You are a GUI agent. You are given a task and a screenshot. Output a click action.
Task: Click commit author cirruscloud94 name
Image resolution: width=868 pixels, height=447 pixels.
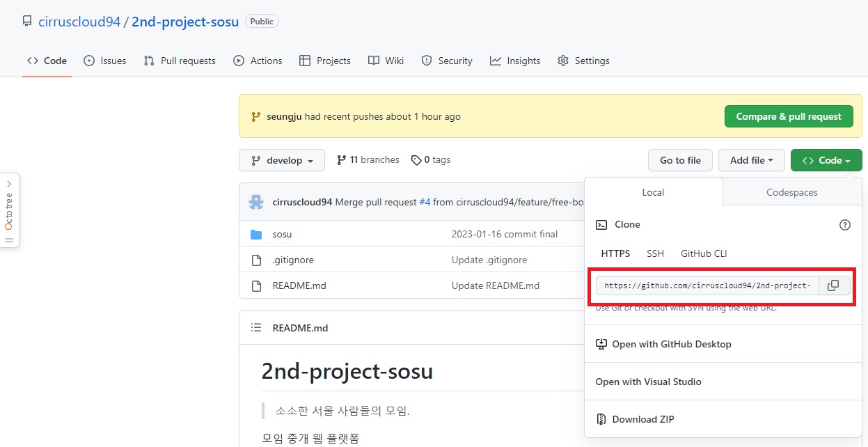click(302, 202)
